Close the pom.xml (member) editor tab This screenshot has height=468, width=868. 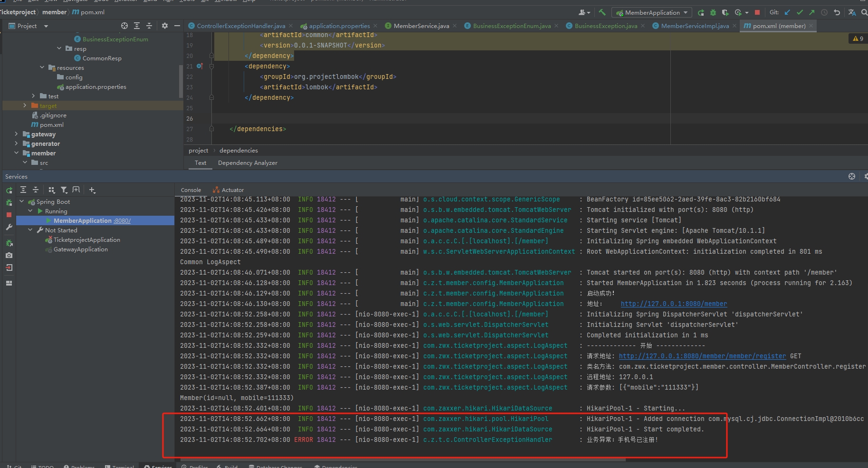811,26
